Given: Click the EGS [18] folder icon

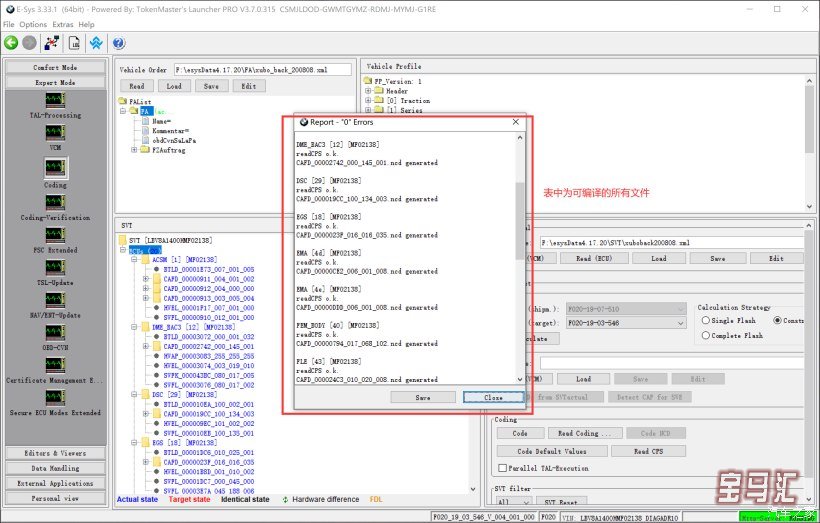Looking at the screenshot, I should (146, 442).
